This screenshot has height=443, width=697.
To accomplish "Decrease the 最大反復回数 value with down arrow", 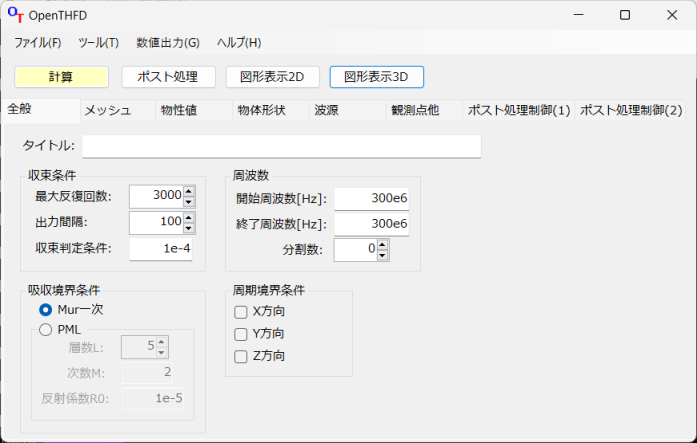I will coord(188,201).
